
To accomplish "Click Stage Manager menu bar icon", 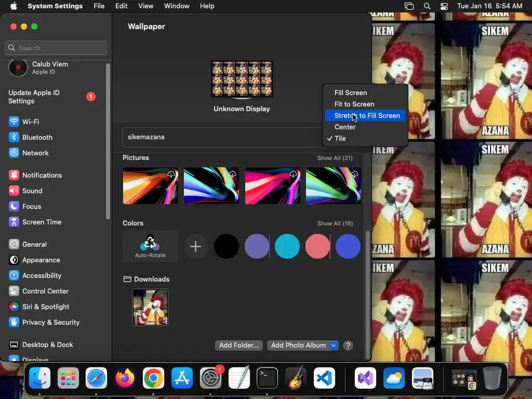I will click(409, 6).
